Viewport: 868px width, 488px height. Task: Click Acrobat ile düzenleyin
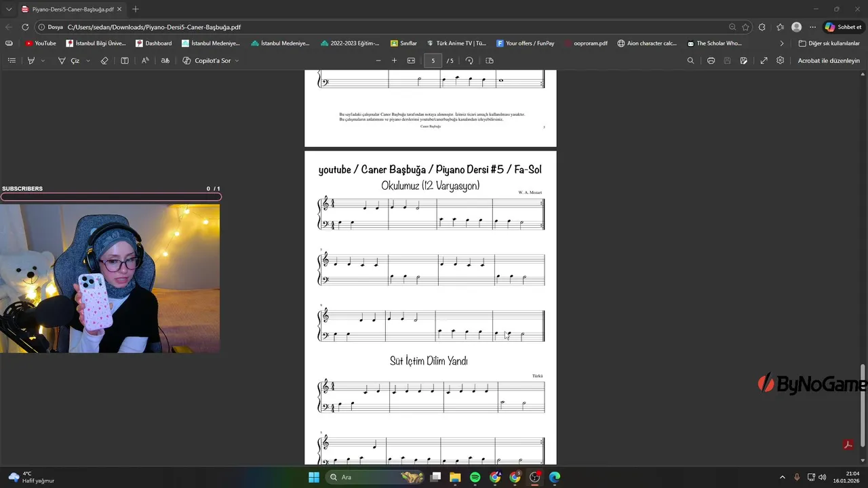coord(829,60)
